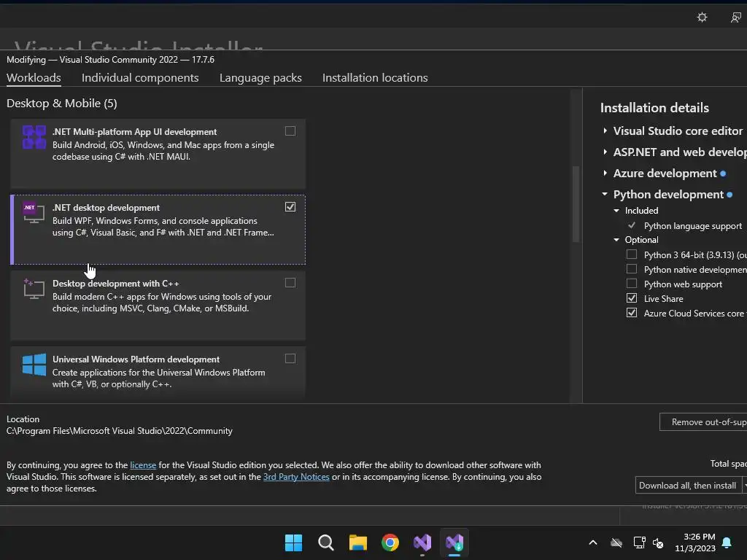Screen dimensions: 747x560
Task: Open the 3rd Party Notices link
Action: 296,477
